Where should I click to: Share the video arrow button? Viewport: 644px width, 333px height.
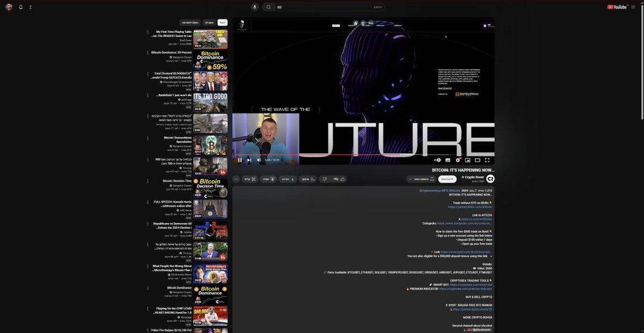pos(308,179)
